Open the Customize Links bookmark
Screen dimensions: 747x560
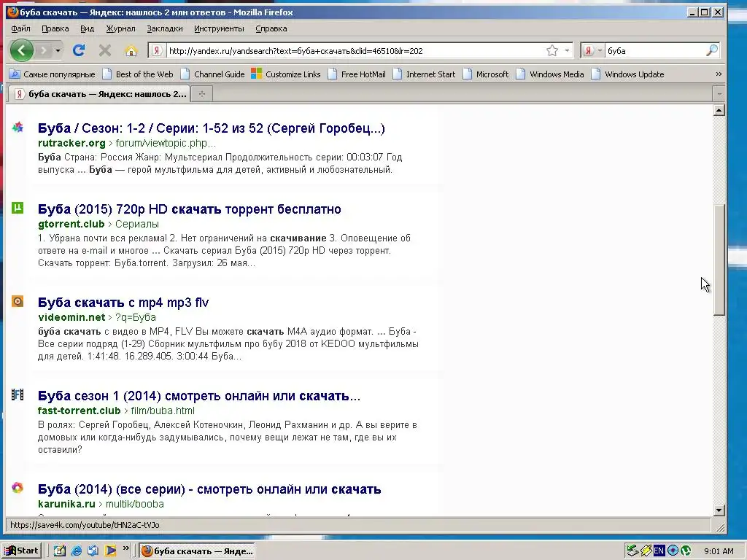coord(286,74)
